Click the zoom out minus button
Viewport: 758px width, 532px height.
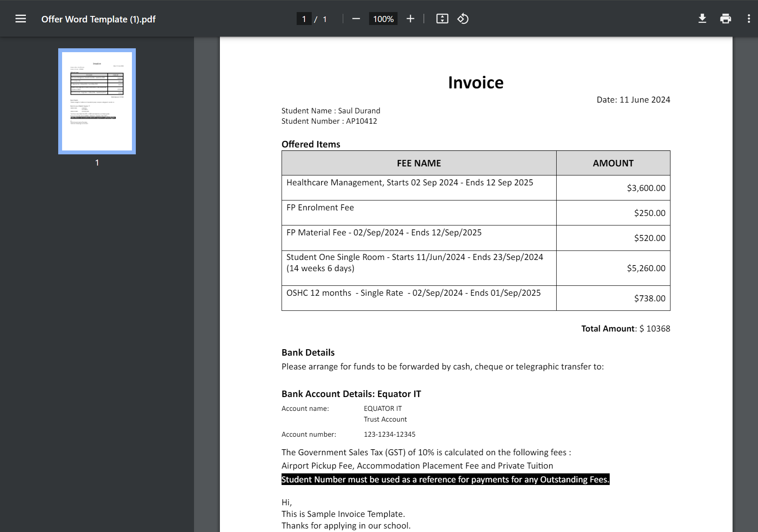click(x=356, y=19)
